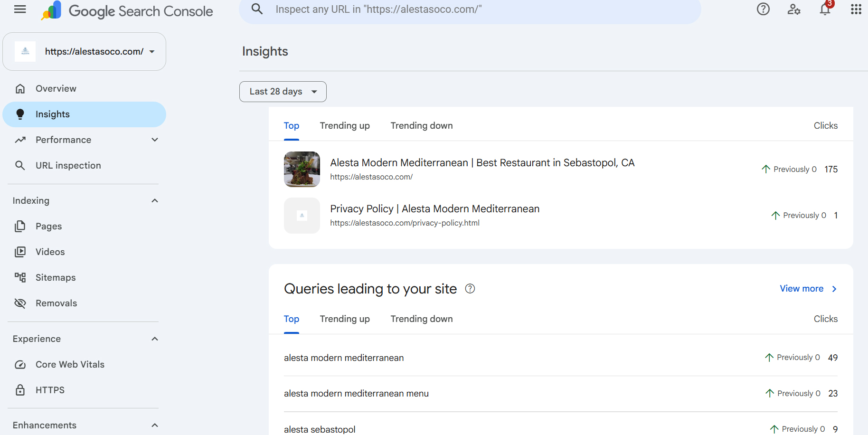The height and width of the screenshot is (435, 868).
Task: Click the search magnifier icon in URL bar
Action: [x=257, y=9]
